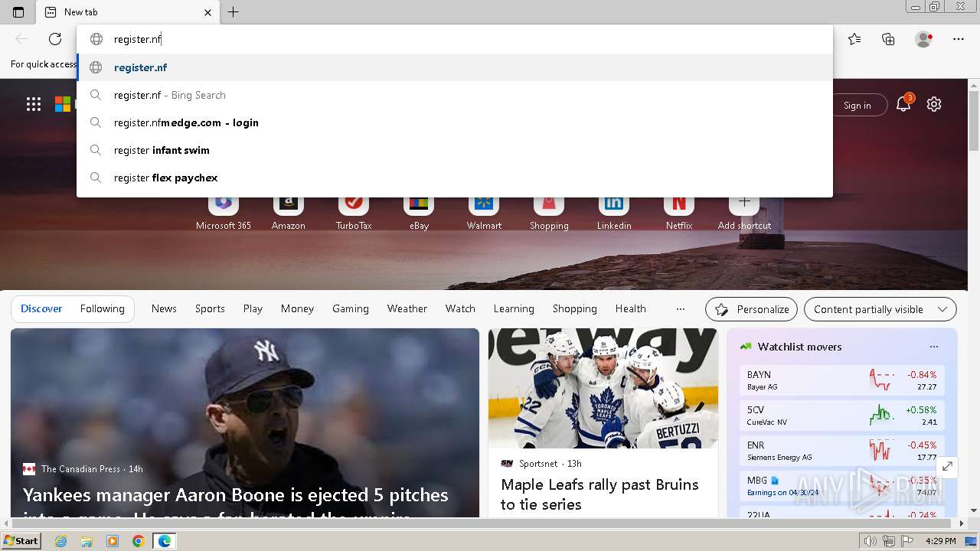Close the New tab tab

(207, 12)
